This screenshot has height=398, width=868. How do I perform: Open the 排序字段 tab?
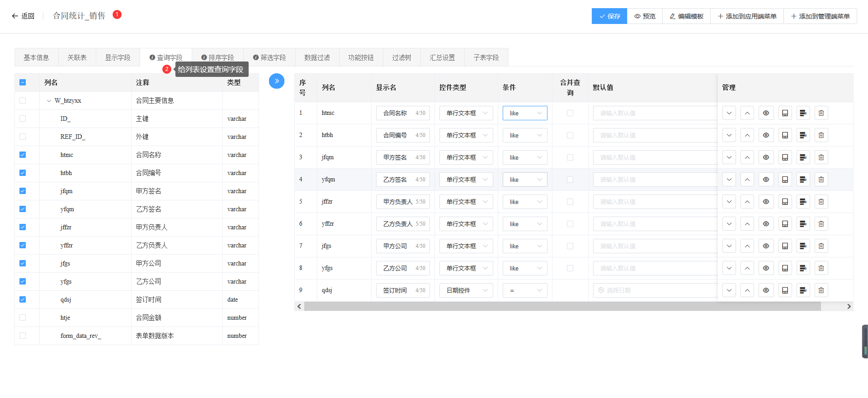(x=217, y=57)
